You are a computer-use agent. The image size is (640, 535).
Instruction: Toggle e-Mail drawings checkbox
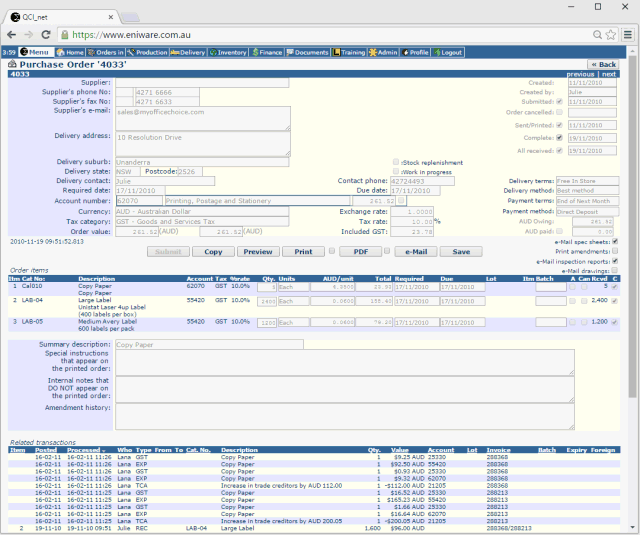click(615, 270)
